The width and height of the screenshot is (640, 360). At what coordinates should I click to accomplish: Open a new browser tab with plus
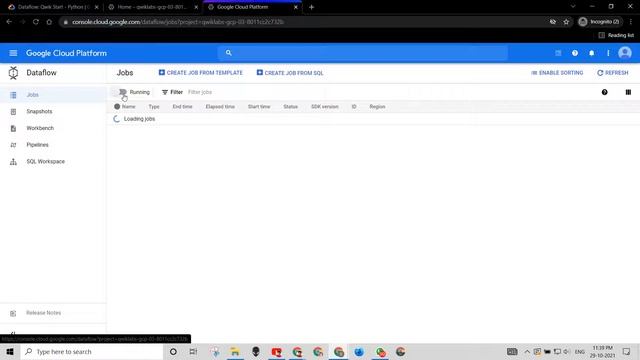pyautogui.click(x=311, y=7)
